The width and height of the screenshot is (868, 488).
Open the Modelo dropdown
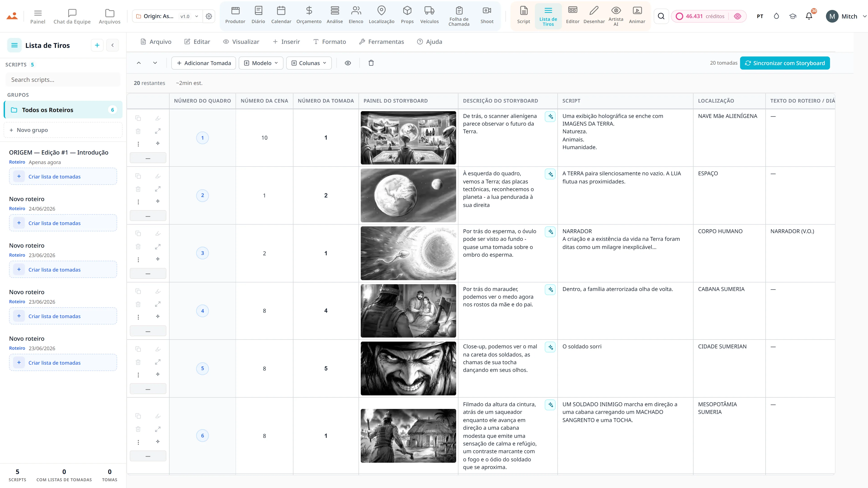point(261,63)
